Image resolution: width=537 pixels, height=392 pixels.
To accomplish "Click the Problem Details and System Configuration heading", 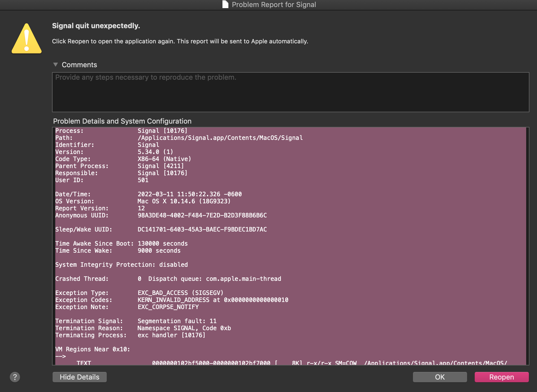I will point(122,121).
